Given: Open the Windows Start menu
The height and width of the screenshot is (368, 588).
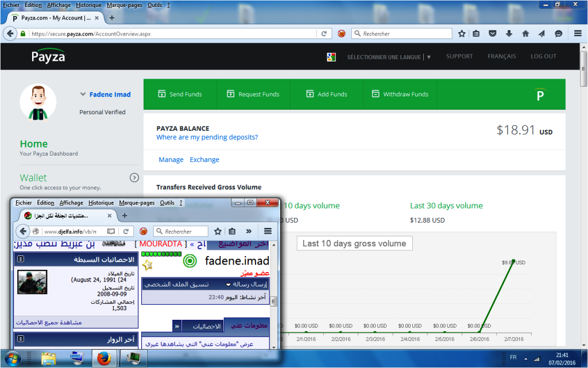Looking at the screenshot, I should coord(13,358).
